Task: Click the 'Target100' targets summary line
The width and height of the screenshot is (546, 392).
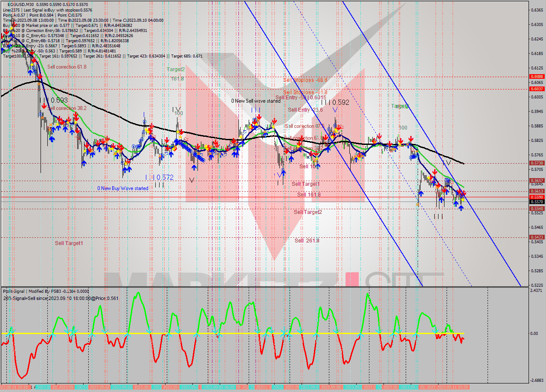Action: (103, 56)
